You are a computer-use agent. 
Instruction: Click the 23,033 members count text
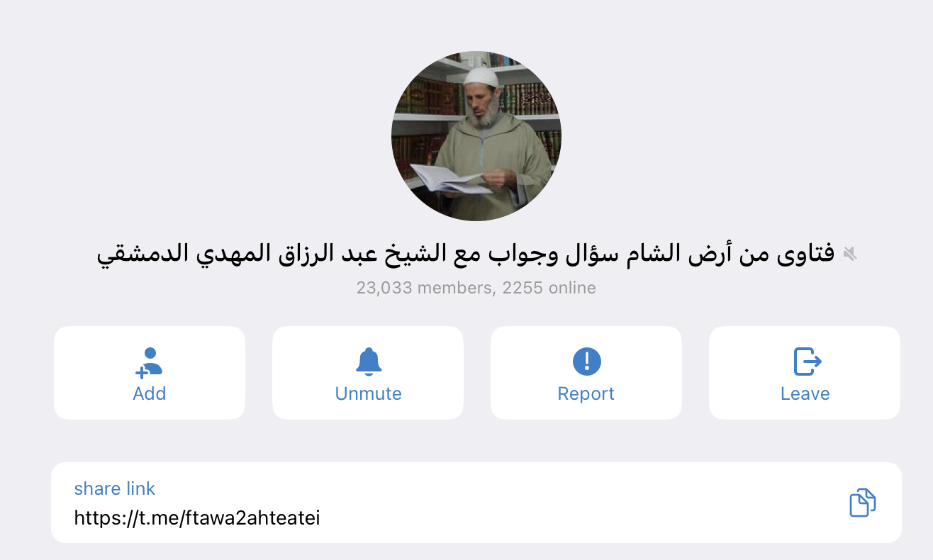(423, 288)
